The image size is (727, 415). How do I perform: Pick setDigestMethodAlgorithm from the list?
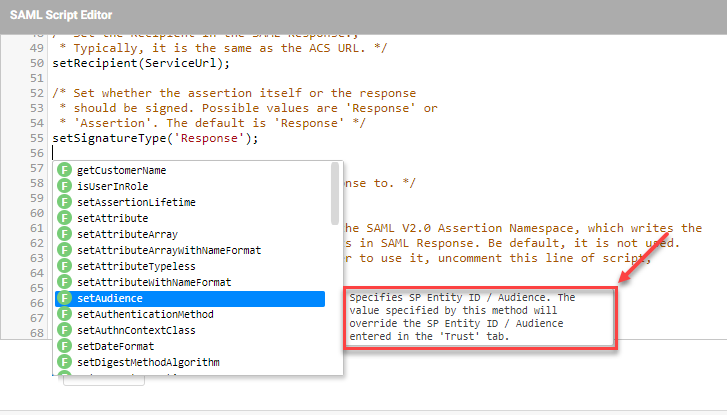(x=147, y=362)
